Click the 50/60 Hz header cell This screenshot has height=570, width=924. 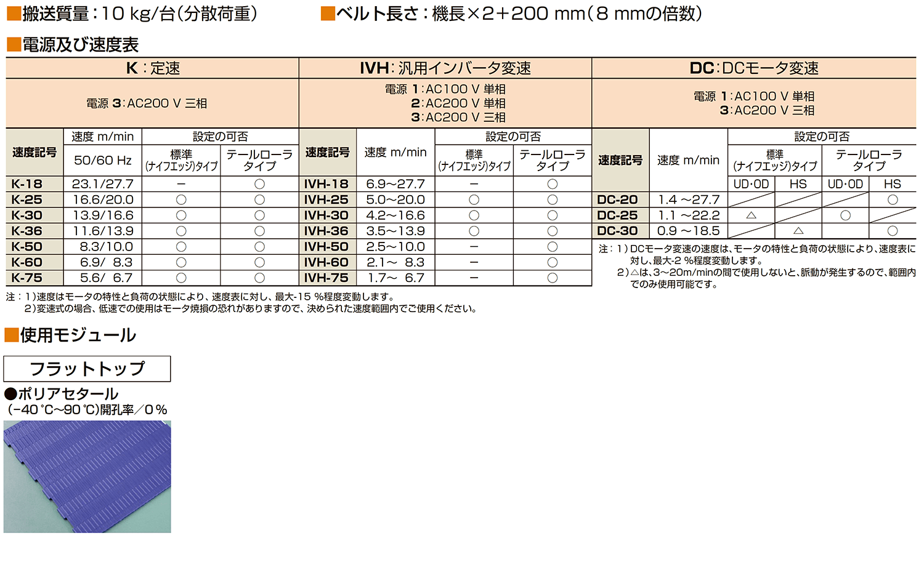pyautogui.click(x=103, y=160)
